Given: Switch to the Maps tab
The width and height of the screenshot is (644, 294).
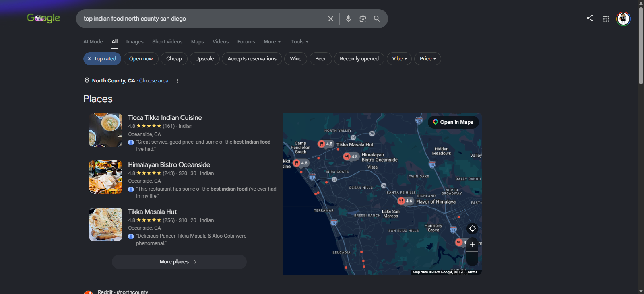Looking at the screenshot, I should [197, 42].
